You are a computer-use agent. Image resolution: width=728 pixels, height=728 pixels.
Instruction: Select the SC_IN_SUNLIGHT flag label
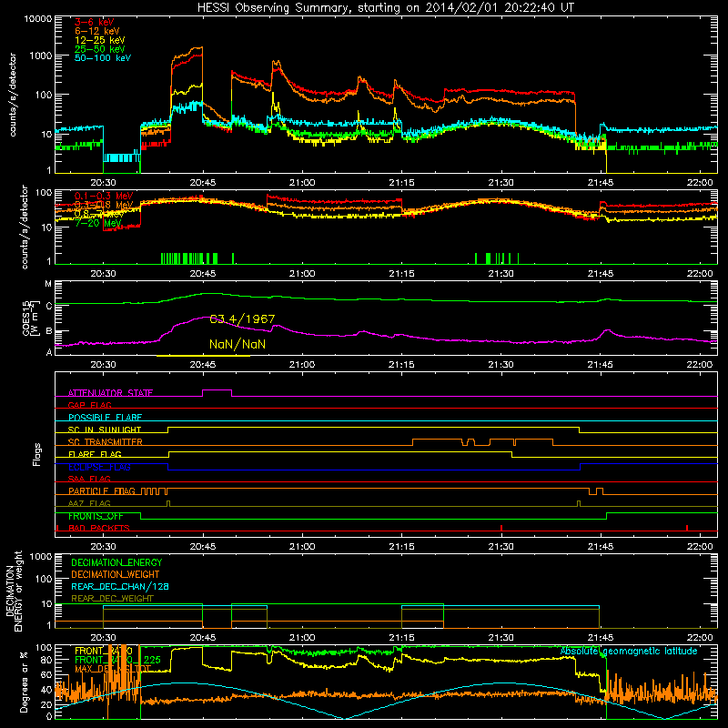coord(105,430)
